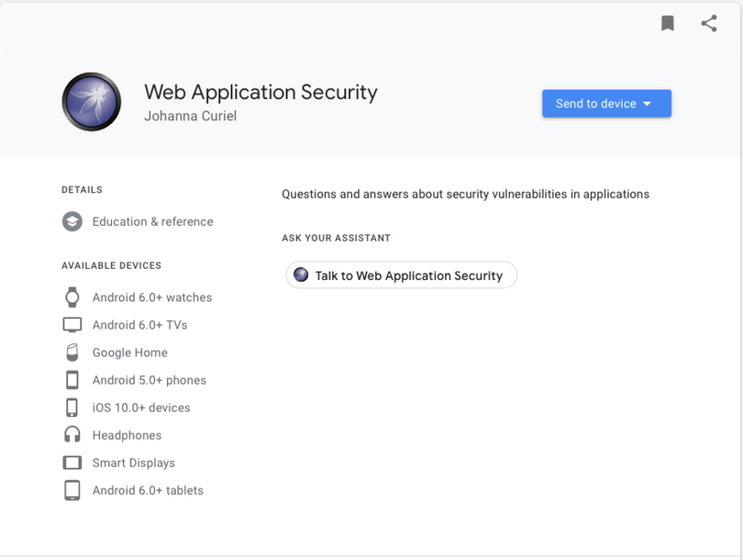Screen dimensions: 743x560
Task: Click the share icon at top right
Action: pyautogui.click(x=708, y=23)
